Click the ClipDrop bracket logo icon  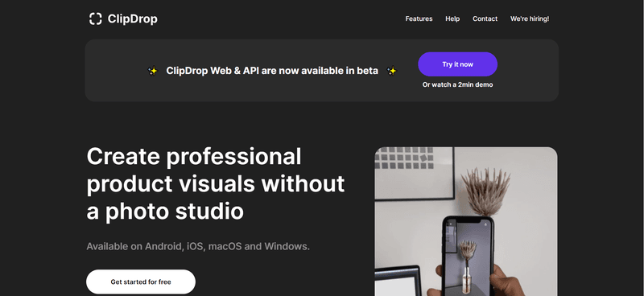pos(95,18)
